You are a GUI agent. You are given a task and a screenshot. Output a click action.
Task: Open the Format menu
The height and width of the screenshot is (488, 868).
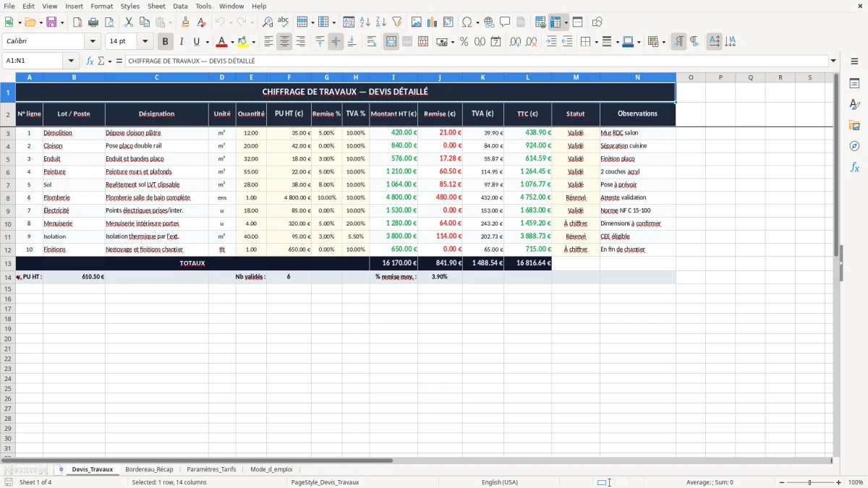coord(101,6)
